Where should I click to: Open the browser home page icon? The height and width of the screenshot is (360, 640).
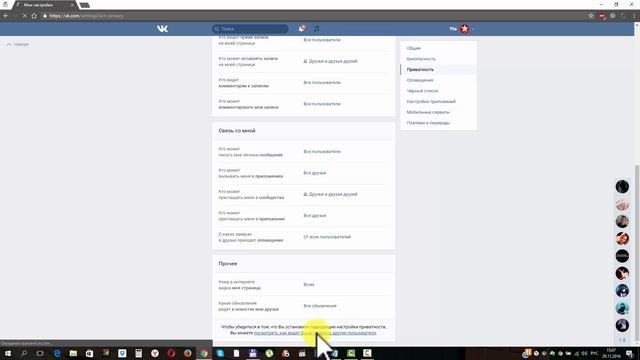(34, 16)
